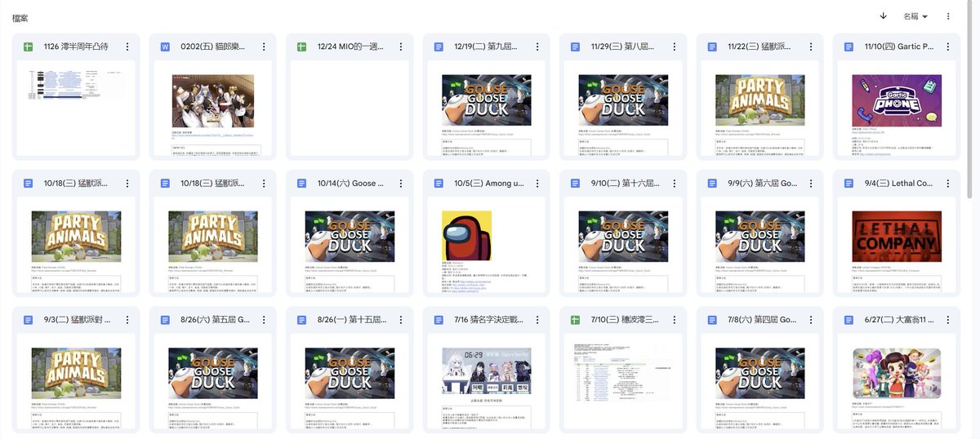
Task: Select file title 9/10(二) 第十六屆
Action: (625, 184)
